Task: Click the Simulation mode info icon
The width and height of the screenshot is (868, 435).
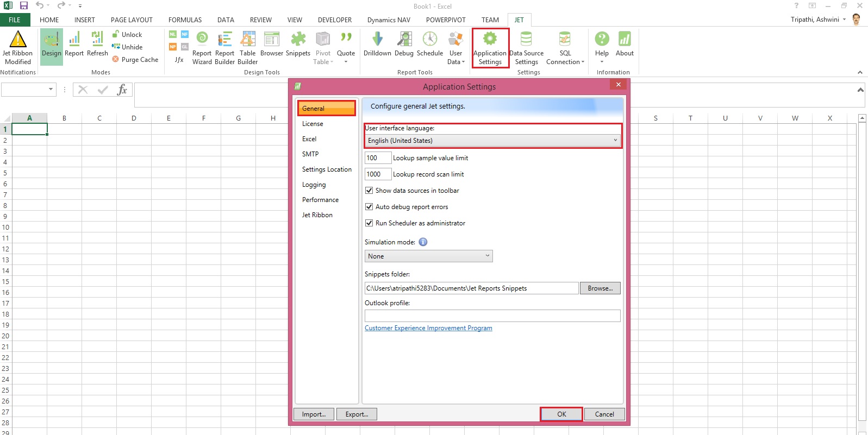Action: [x=423, y=242]
